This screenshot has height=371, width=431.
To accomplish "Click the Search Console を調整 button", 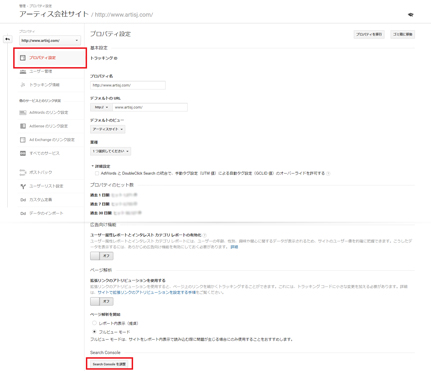I will coord(109,364).
